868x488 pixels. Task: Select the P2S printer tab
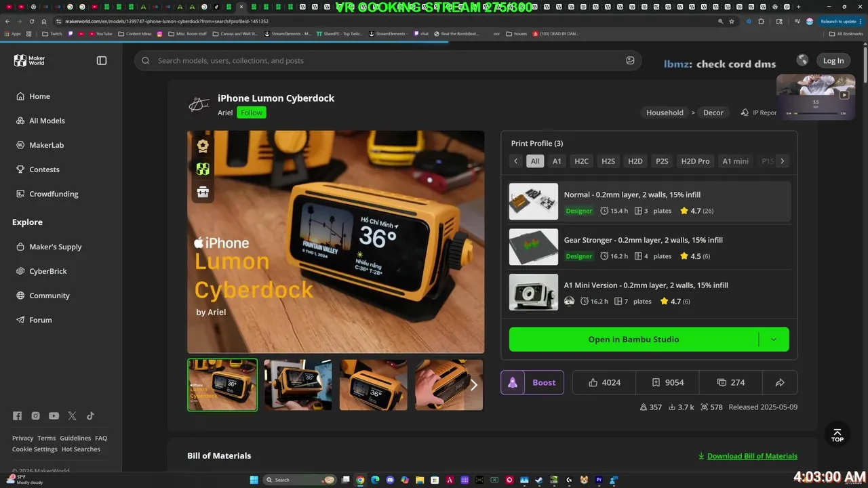662,161
